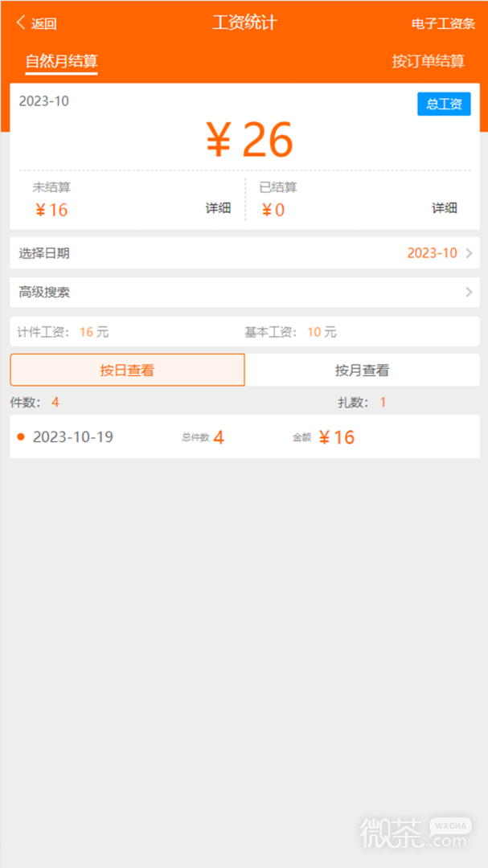Viewport: 488px width, 868px height.
Task: Select the 按日查看 toggle
Action: tap(127, 370)
